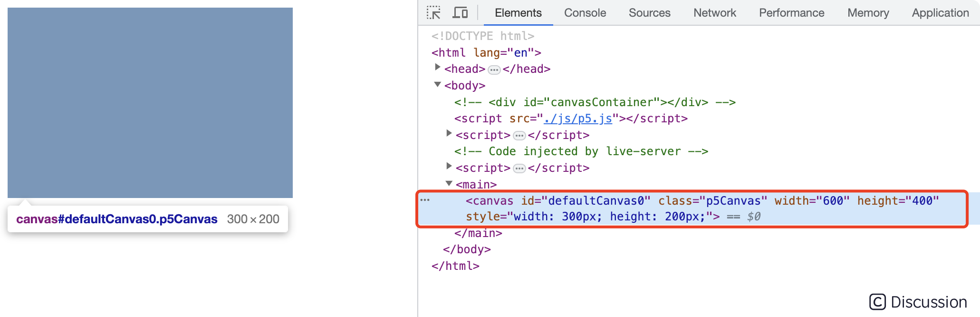Activate the inspect element picker icon

pyautogui.click(x=433, y=13)
